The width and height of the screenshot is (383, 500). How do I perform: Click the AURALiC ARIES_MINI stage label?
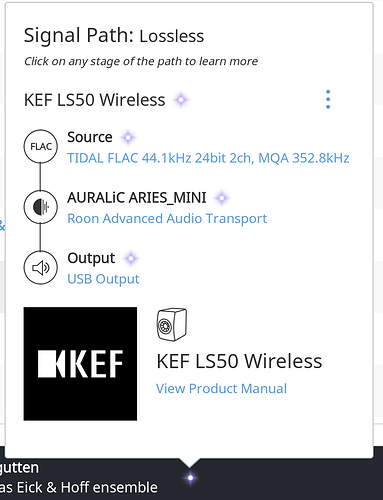click(137, 198)
